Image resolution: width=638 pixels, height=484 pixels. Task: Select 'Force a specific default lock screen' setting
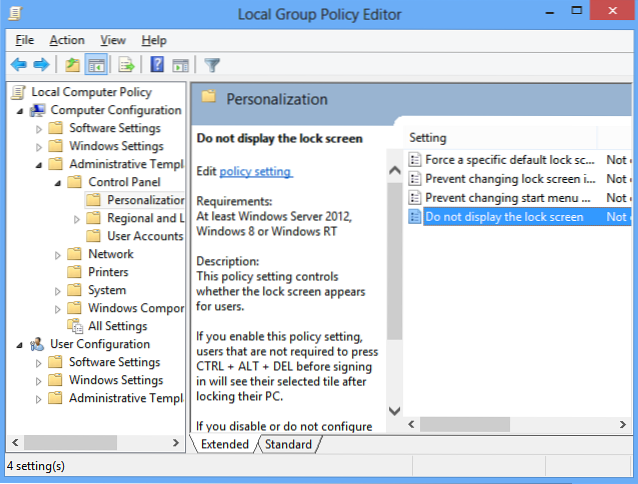[x=510, y=160]
